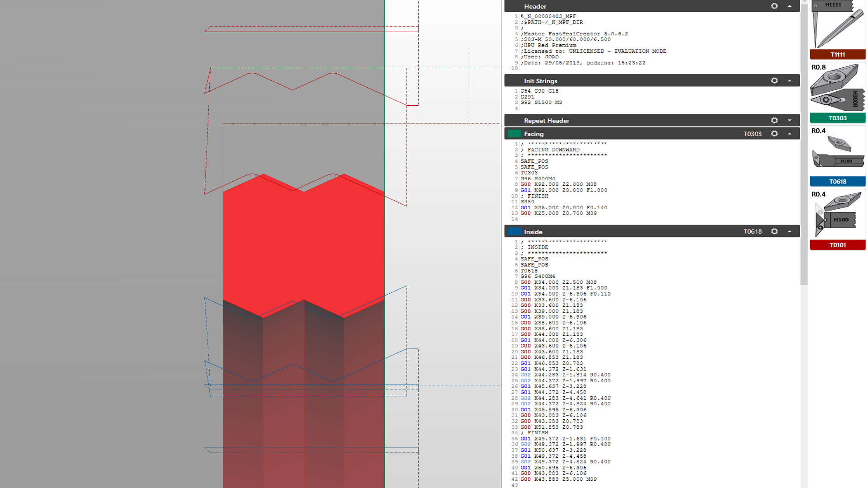The width and height of the screenshot is (868, 488).
Task: Click the T0303 label in Facing header
Action: click(752, 134)
